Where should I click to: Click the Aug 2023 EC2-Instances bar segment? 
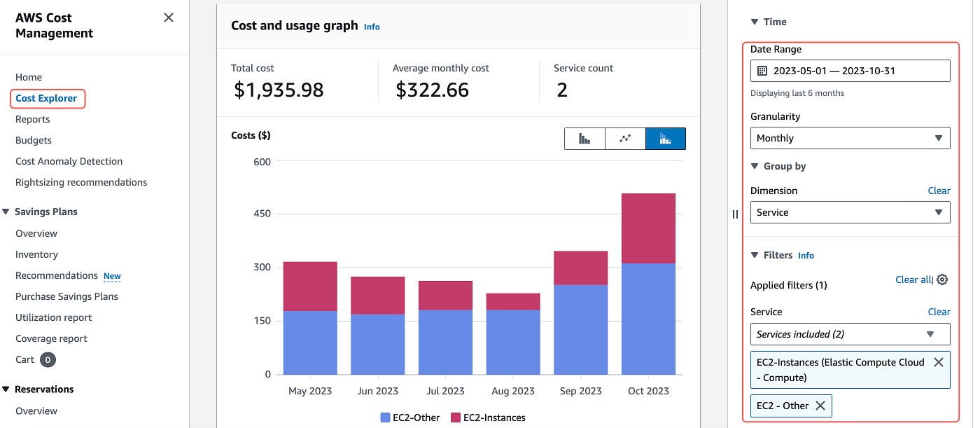513,302
